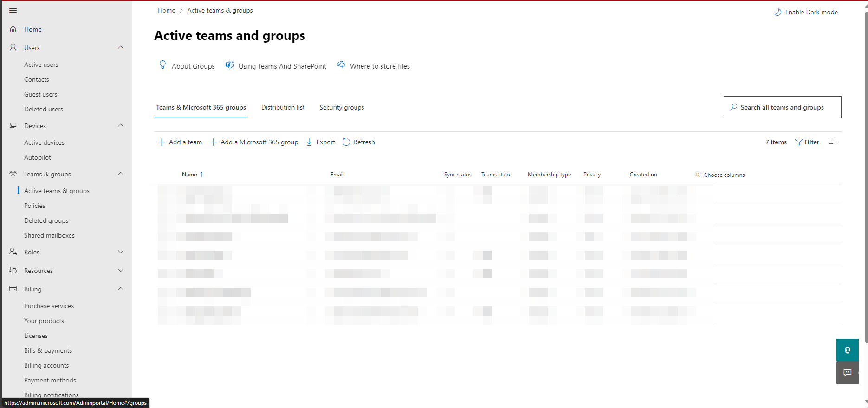The height and width of the screenshot is (408, 868).
Task: Click the Privacy column header
Action: (x=592, y=175)
